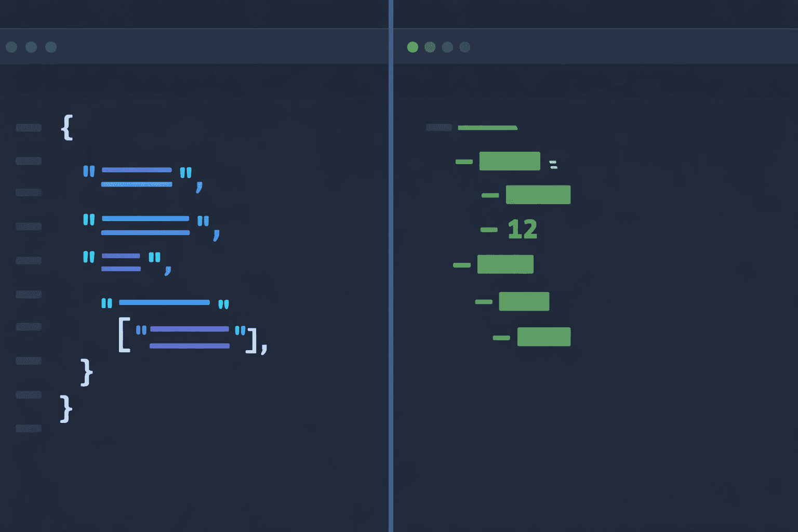Toggle the gutter marker on the last line
The image size is (798, 532).
tap(29, 428)
